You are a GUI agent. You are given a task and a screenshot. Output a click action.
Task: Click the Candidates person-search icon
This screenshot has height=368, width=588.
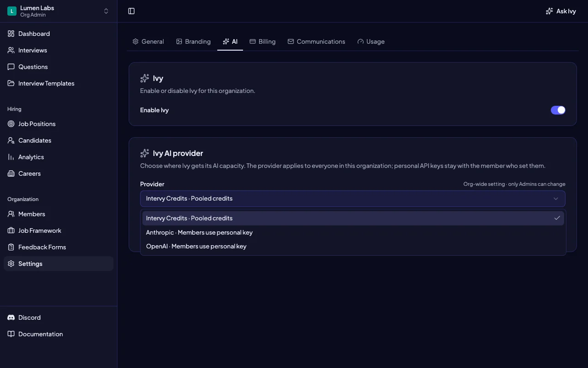click(11, 140)
